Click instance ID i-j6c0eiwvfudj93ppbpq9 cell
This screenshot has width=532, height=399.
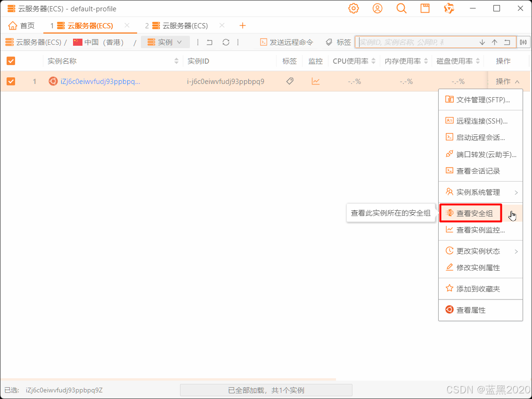click(x=226, y=82)
